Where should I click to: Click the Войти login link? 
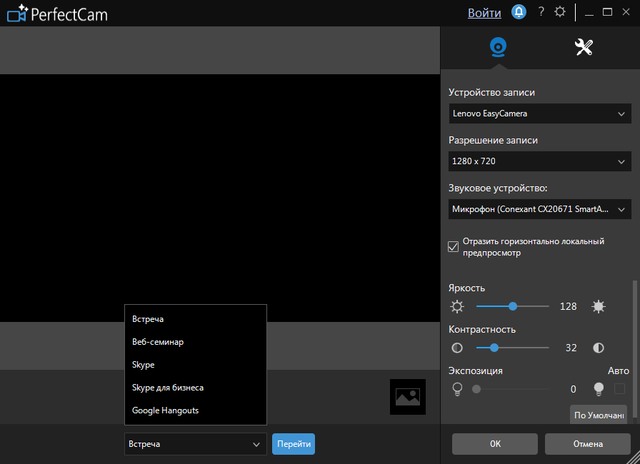484,13
